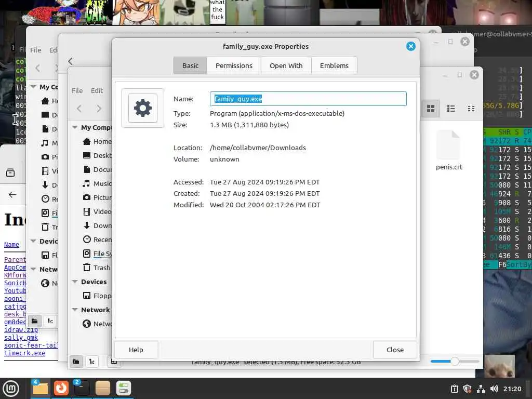
Task: Open Trash in the file manager sidebar
Action: point(97,268)
